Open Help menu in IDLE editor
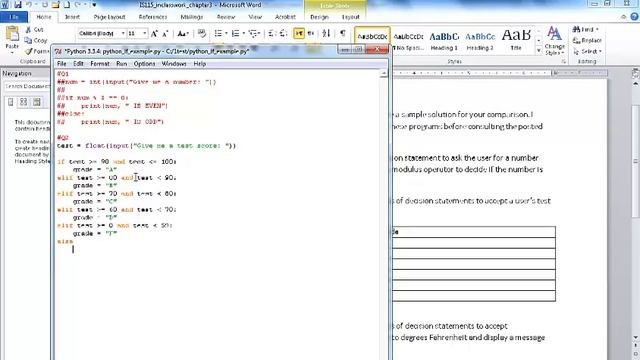The width and height of the screenshot is (640, 360). 200,64
